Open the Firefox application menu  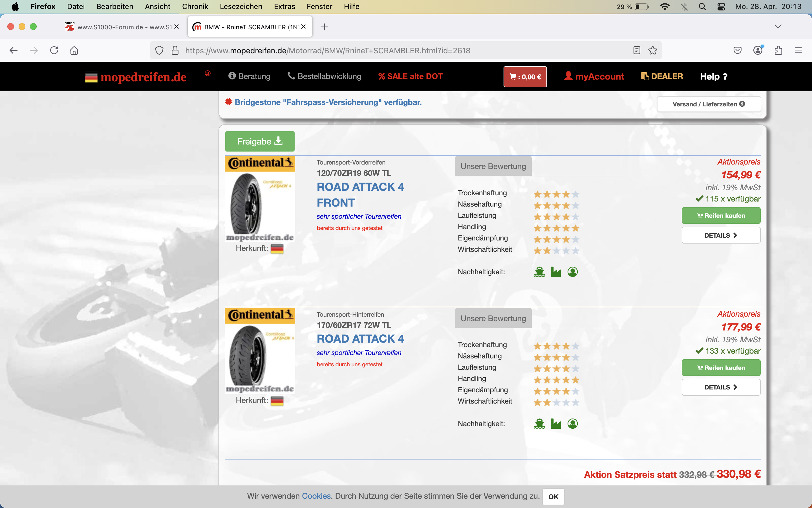coord(798,51)
